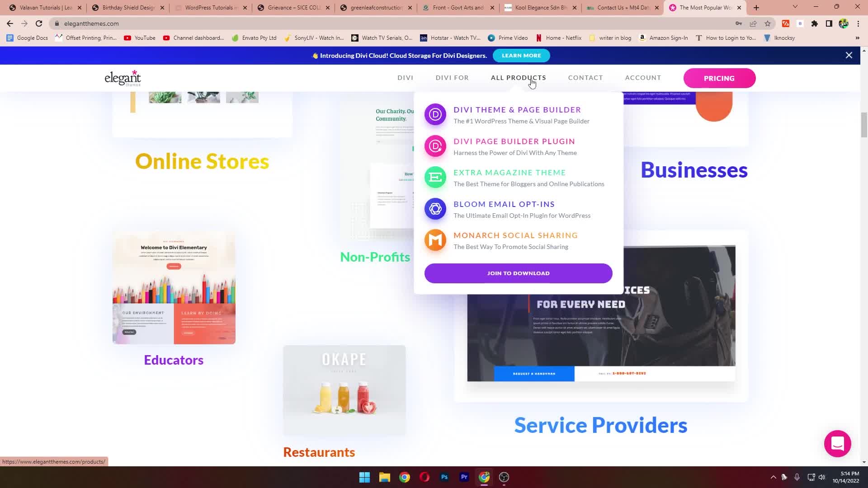Click the Elegant Themes logo

pyautogui.click(x=123, y=78)
